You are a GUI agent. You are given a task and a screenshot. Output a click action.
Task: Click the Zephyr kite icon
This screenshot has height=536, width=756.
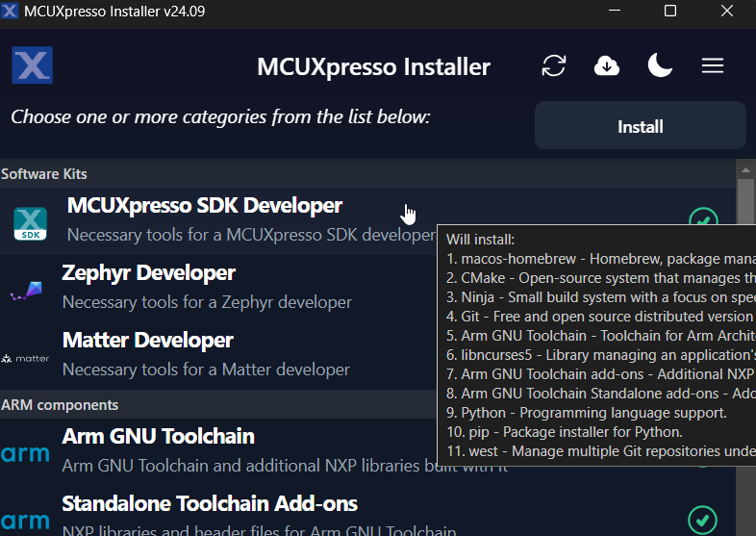[27, 291]
